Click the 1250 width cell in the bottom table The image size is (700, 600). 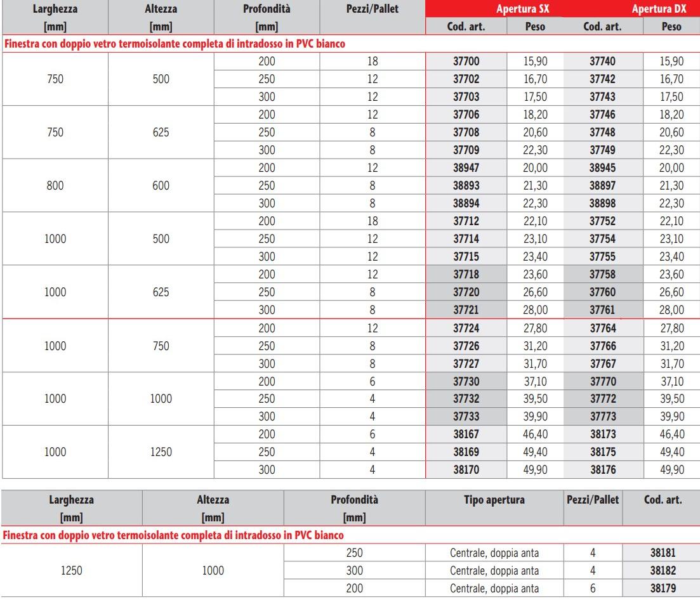click(x=72, y=570)
